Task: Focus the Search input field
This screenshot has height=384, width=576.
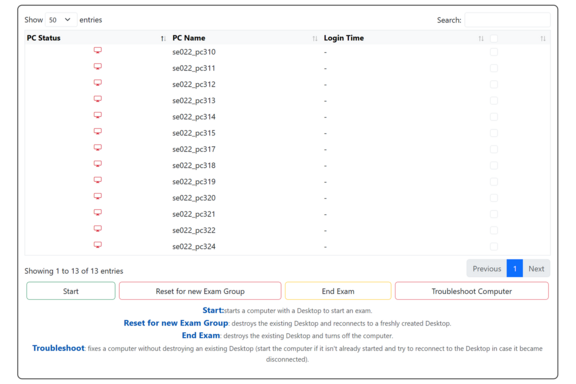Action: tap(507, 20)
